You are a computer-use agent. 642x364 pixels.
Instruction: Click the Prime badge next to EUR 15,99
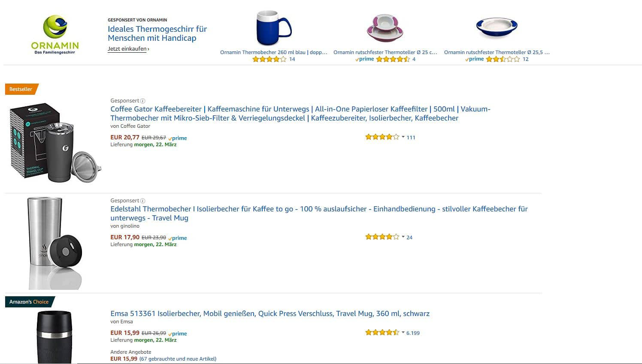(x=178, y=334)
